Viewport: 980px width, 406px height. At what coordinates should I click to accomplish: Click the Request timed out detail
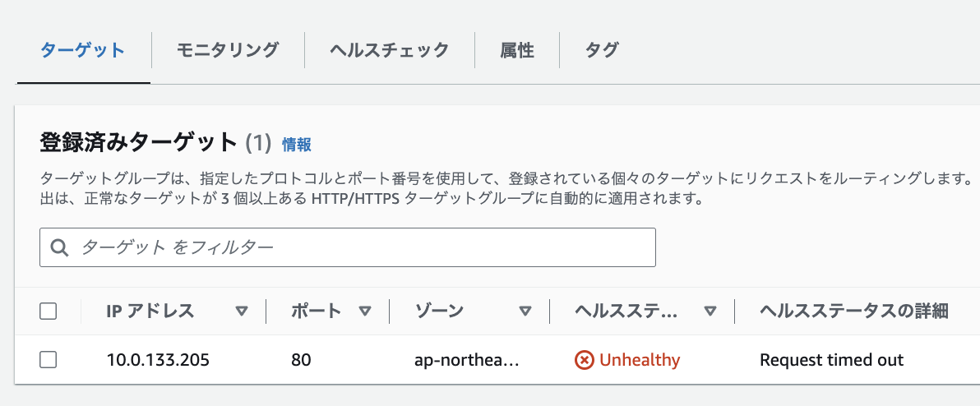pyautogui.click(x=832, y=361)
